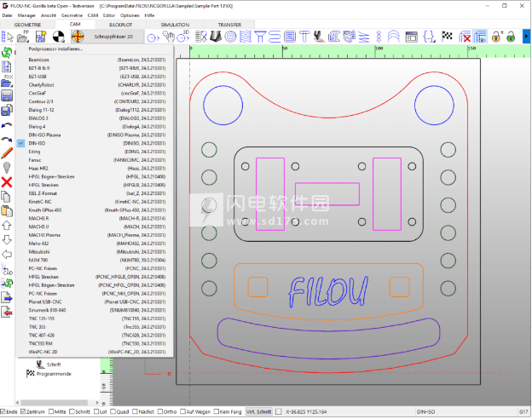Open the Optionen menu
532x419 pixels.
coord(130,15)
